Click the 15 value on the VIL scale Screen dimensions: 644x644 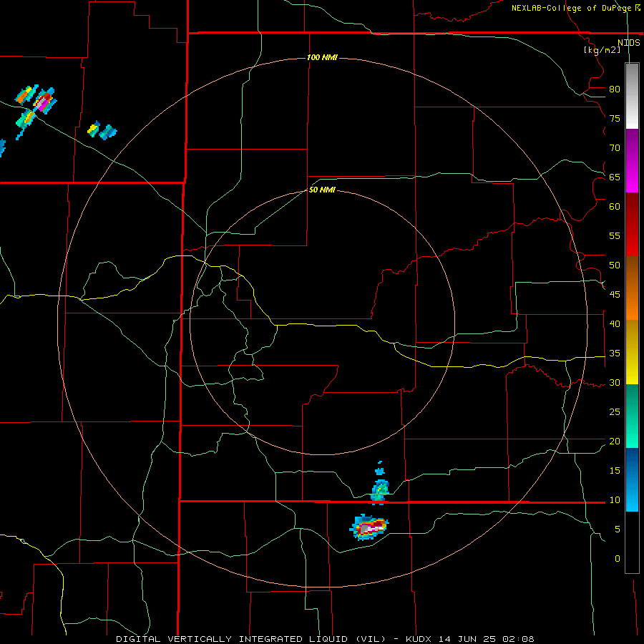coord(615,471)
